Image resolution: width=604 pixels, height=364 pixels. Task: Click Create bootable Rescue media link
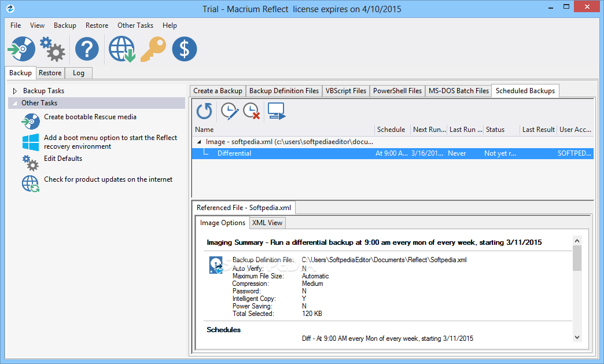(x=90, y=117)
